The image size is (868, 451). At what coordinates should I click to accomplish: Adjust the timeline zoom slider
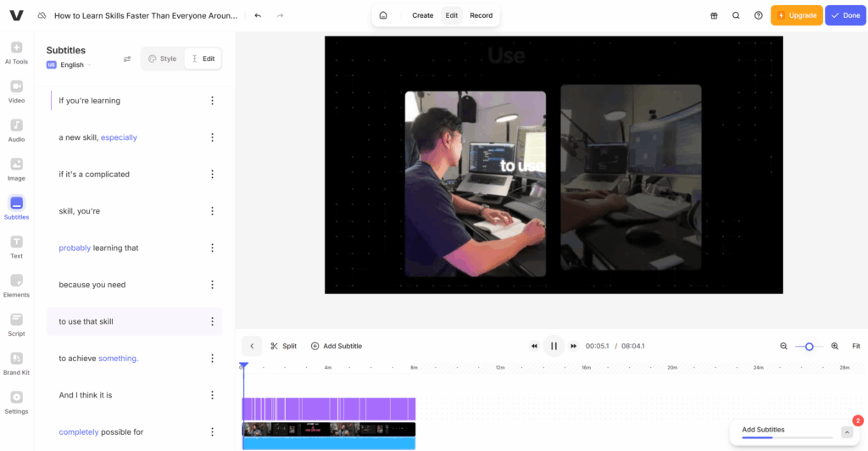(x=810, y=347)
